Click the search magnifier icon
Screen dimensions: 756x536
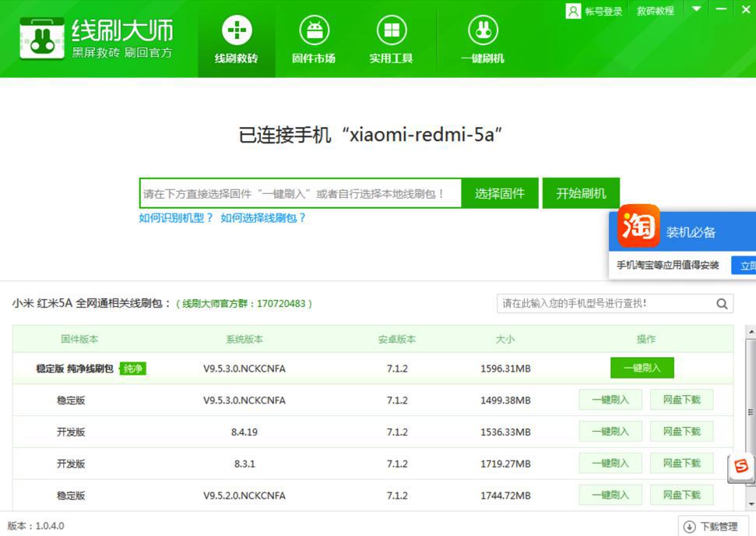[x=722, y=304]
